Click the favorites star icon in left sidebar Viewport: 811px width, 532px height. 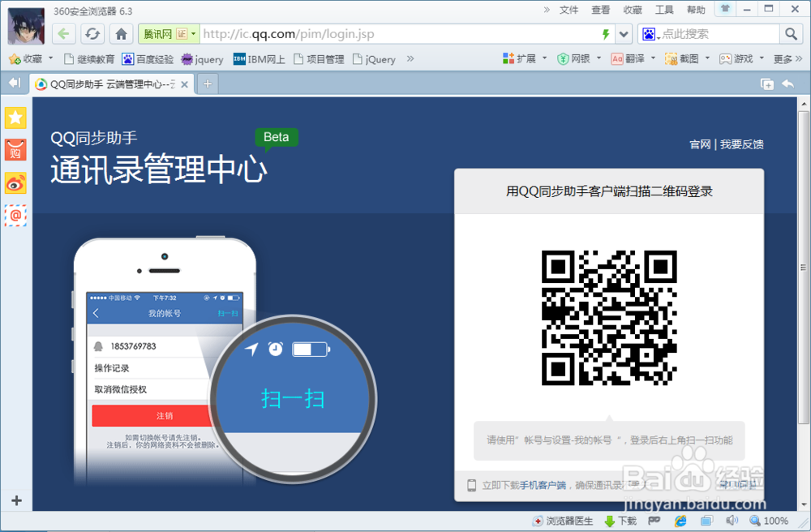point(15,118)
